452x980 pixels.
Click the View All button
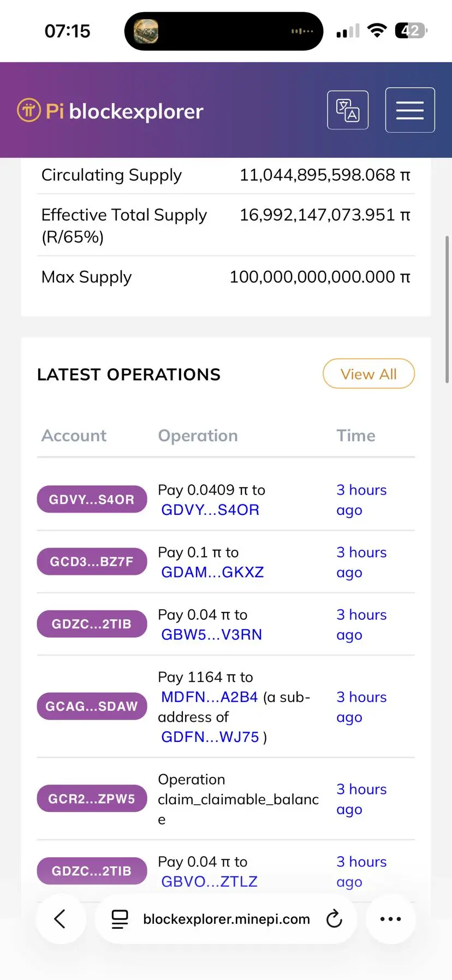(369, 374)
